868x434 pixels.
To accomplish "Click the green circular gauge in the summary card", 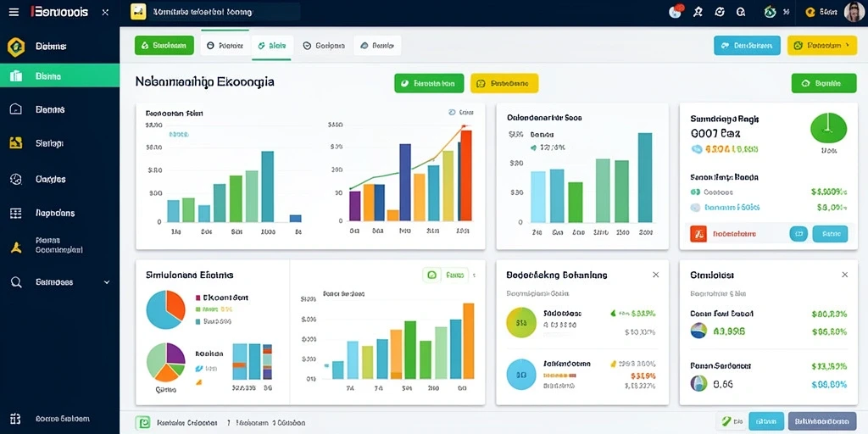I will pyautogui.click(x=828, y=129).
